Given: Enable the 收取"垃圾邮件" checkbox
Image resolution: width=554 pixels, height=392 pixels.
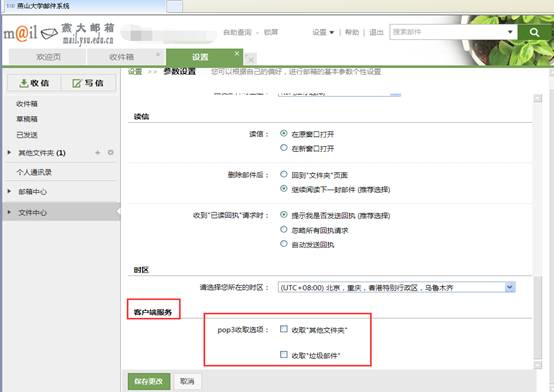Looking at the screenshot, I should pyautogui.click(x=284, y=354).
